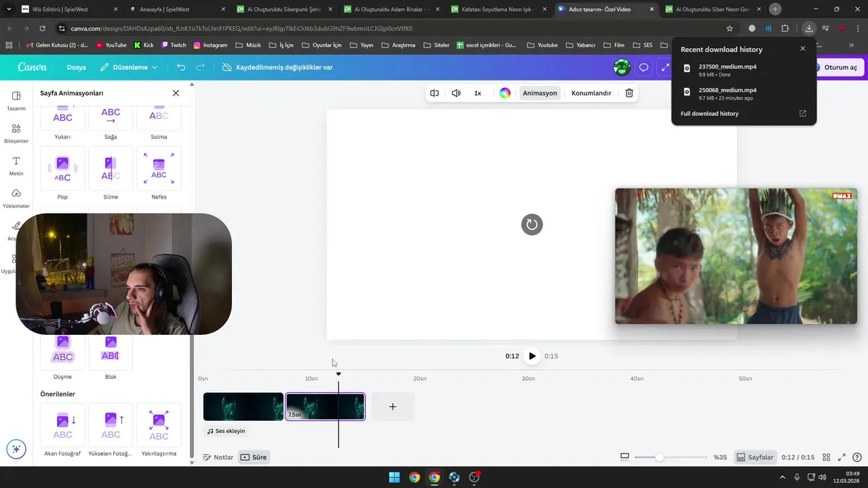Image resolution: width=868 pixels, height=488 pixels.
Task: Bookmark this page with star icon
Action: click(730, 28)
